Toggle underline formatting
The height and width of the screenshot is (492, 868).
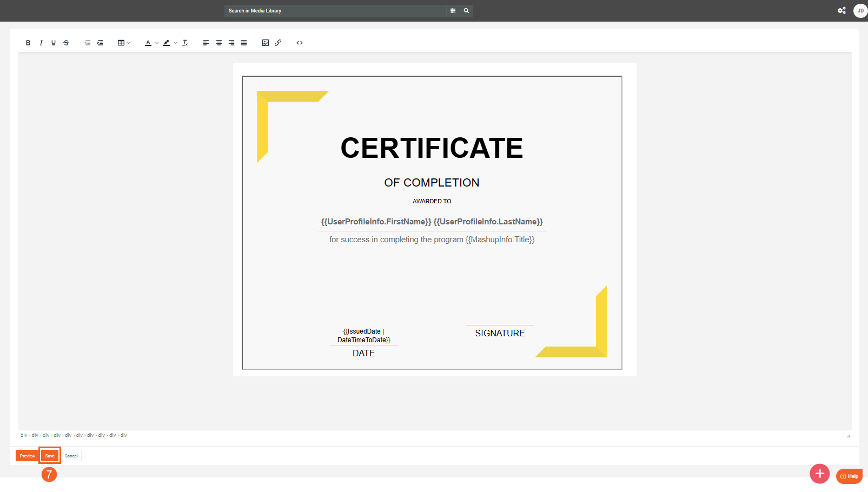(x=54, y=43)
